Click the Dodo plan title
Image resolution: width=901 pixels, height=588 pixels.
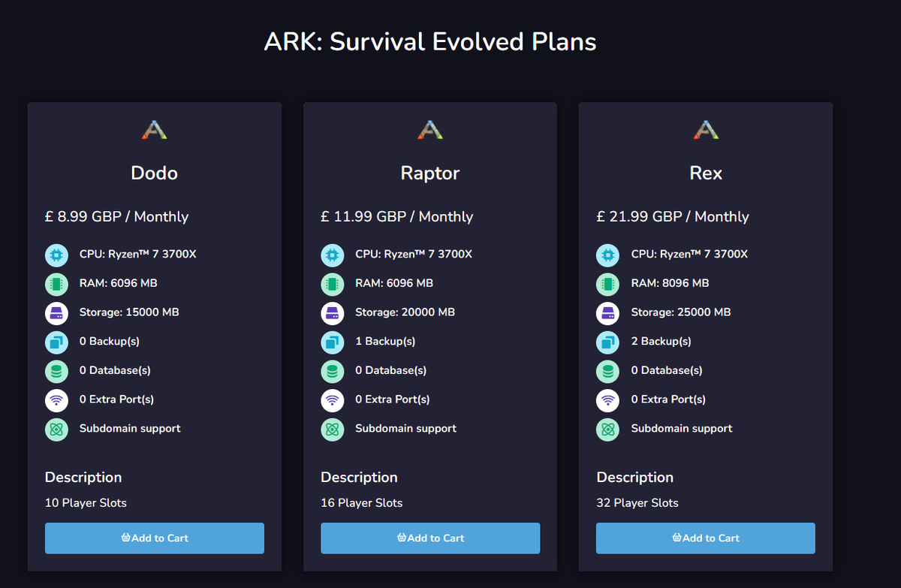[155, 173]
